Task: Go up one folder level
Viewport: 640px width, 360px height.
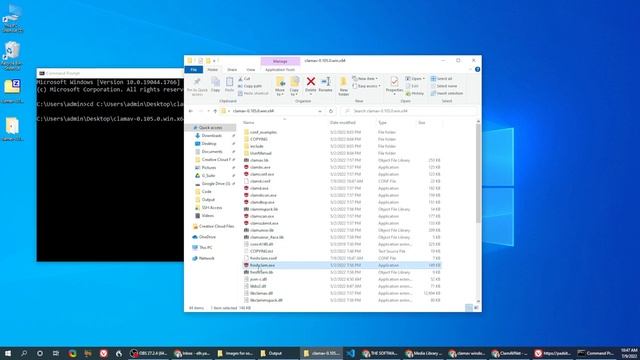Action: pos(215,111)
